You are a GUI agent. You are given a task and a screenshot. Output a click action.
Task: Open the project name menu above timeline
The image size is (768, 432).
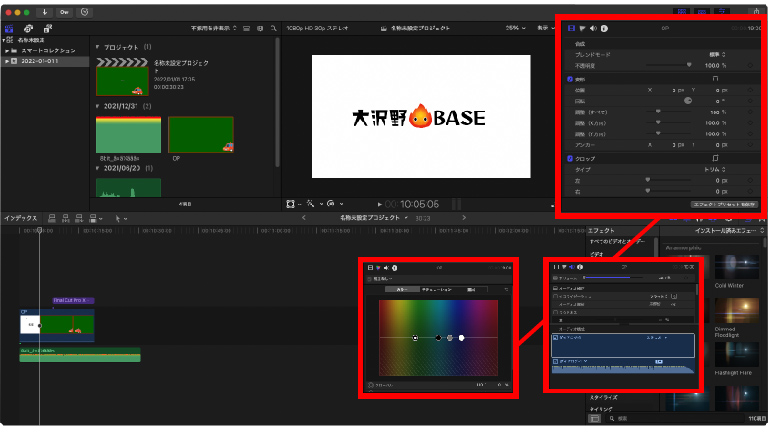(374, 217)
